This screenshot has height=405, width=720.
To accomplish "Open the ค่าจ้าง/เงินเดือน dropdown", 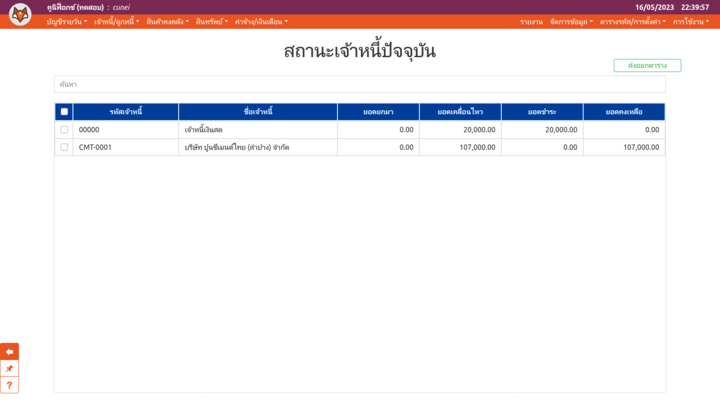I will tap(261, 22).
